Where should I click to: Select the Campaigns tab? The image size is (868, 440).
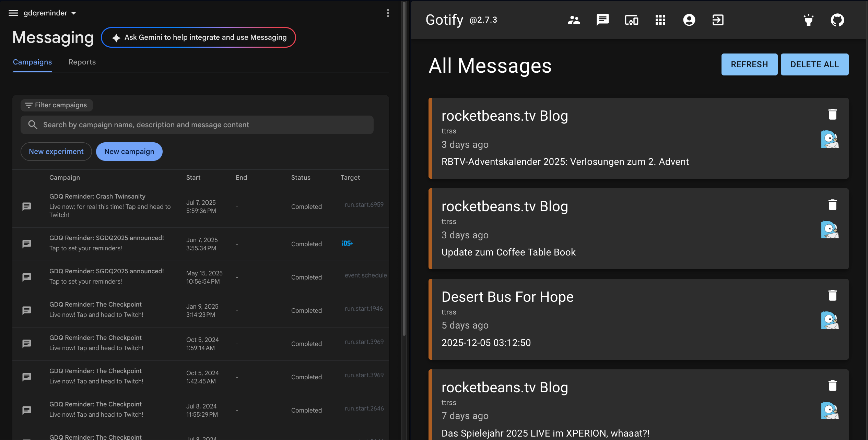[x=32, y=62]
